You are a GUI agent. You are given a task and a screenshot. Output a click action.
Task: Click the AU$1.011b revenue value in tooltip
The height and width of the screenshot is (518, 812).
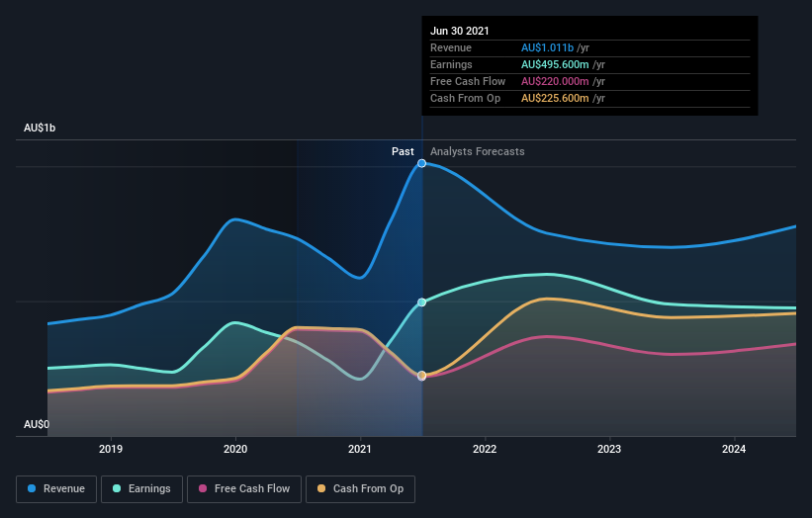click(x=547, y=47)
